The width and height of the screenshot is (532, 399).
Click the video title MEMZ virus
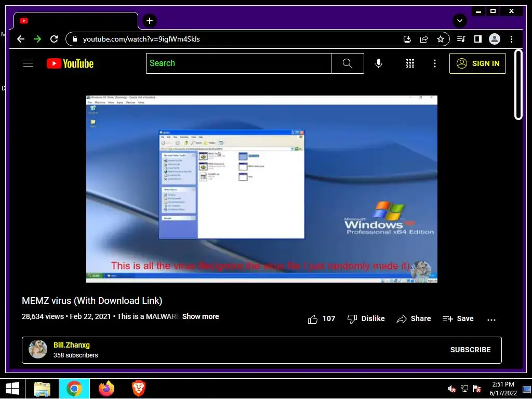tap(92, 301)
